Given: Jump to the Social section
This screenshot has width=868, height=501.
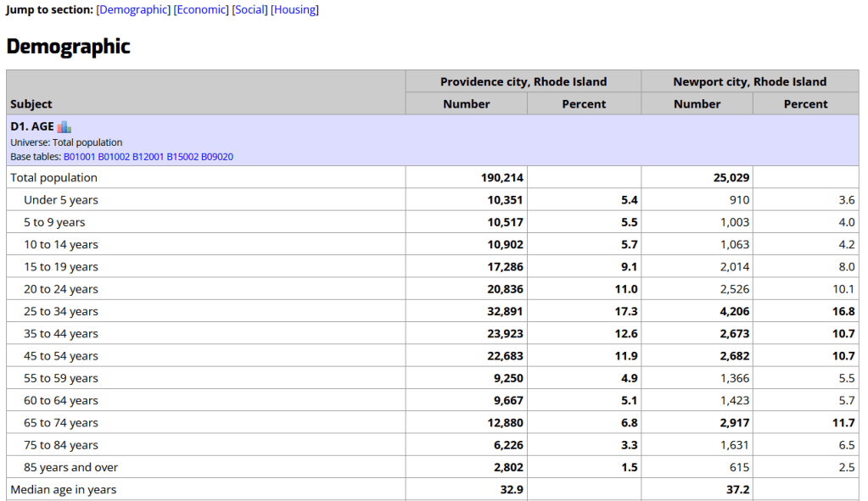Looking at the screenshot, I should (x=249, y=10).
